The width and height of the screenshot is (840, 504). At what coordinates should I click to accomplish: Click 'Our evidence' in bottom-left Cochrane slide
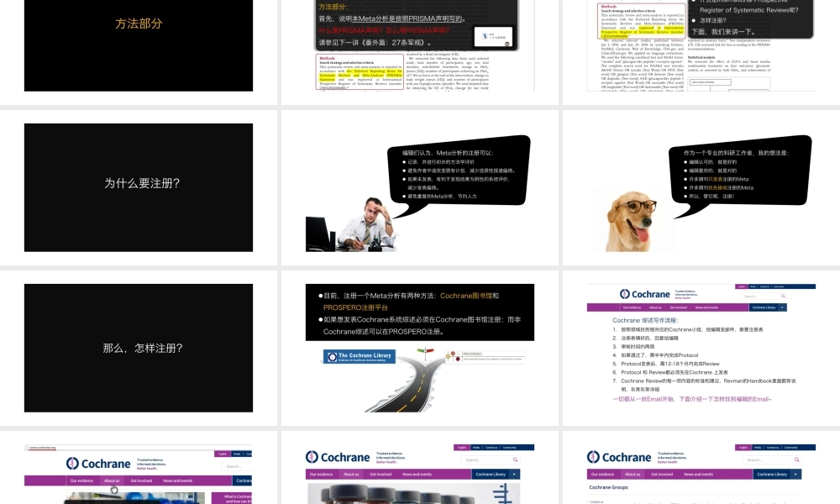pyautogui.click(x=81, y=480)
